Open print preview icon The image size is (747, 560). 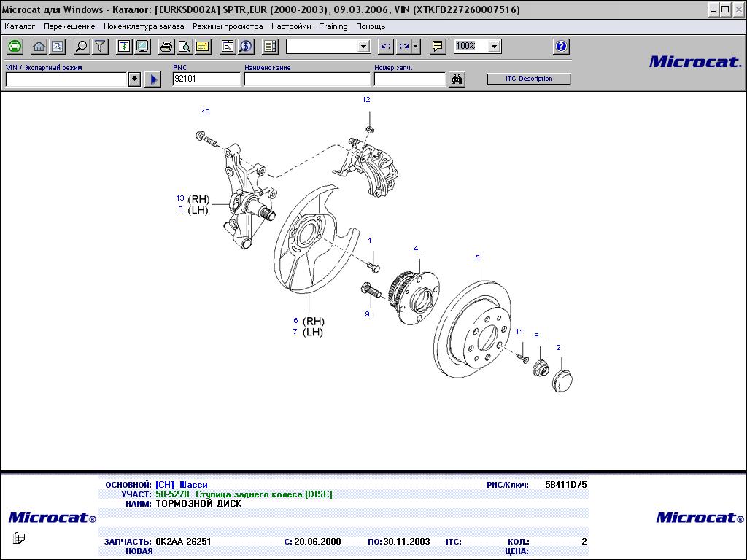point(185,47)
